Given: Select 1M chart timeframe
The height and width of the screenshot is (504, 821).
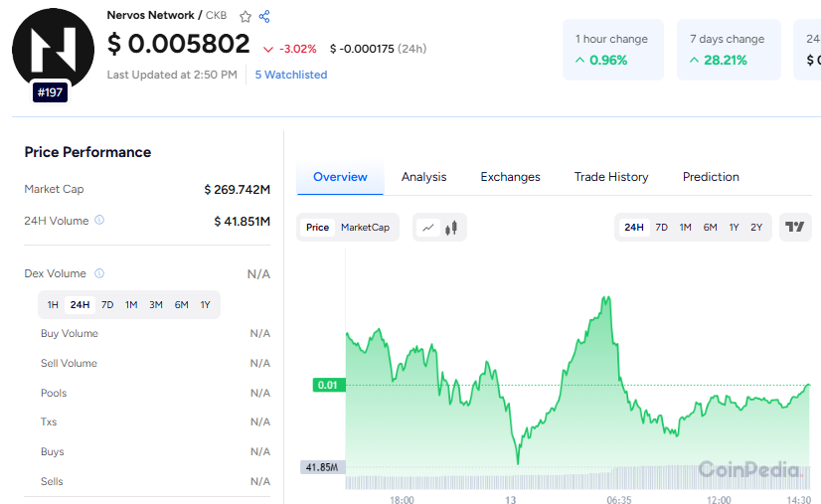Looking at the screenshot, I should pos(685,228).
